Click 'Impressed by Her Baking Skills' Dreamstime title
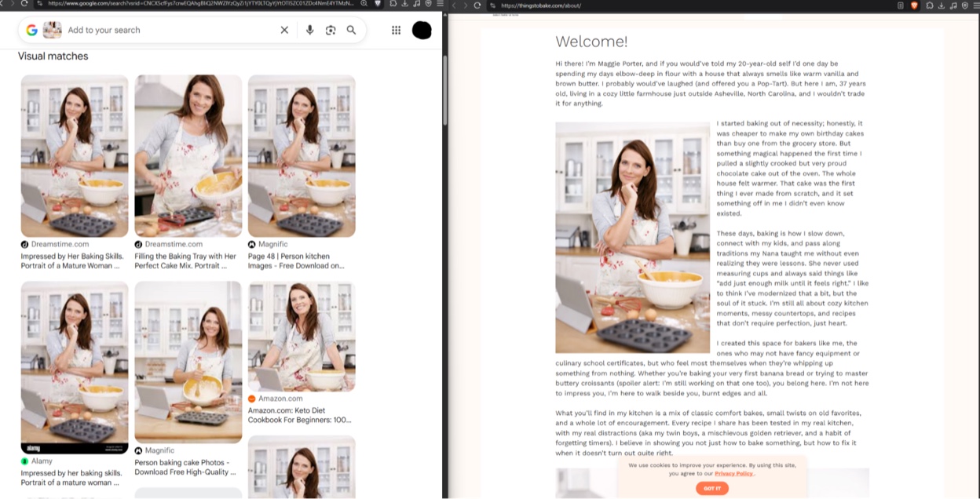Screen dimensions: 980x499 coord(71,261)
